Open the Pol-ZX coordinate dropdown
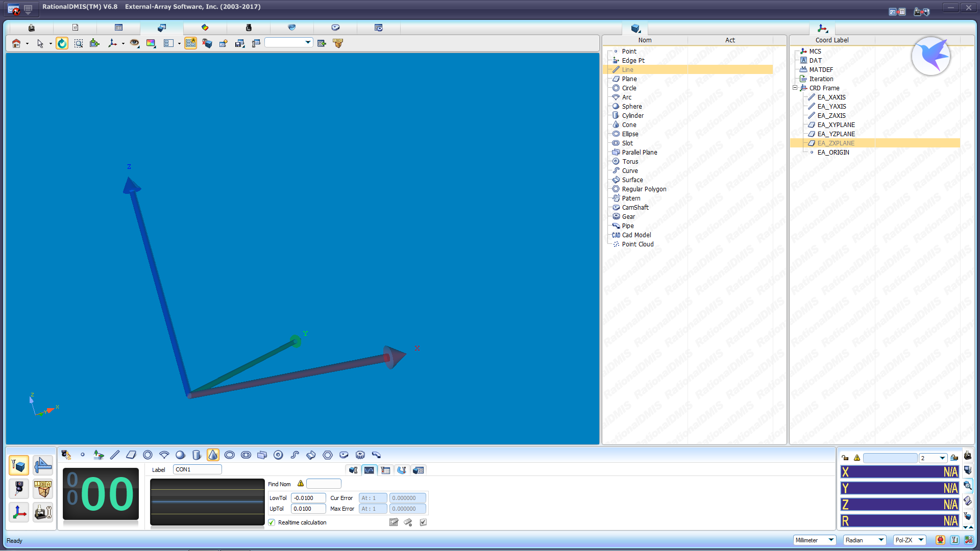The height and width of the screenshot is (551, 980). [x=921, y=540]
